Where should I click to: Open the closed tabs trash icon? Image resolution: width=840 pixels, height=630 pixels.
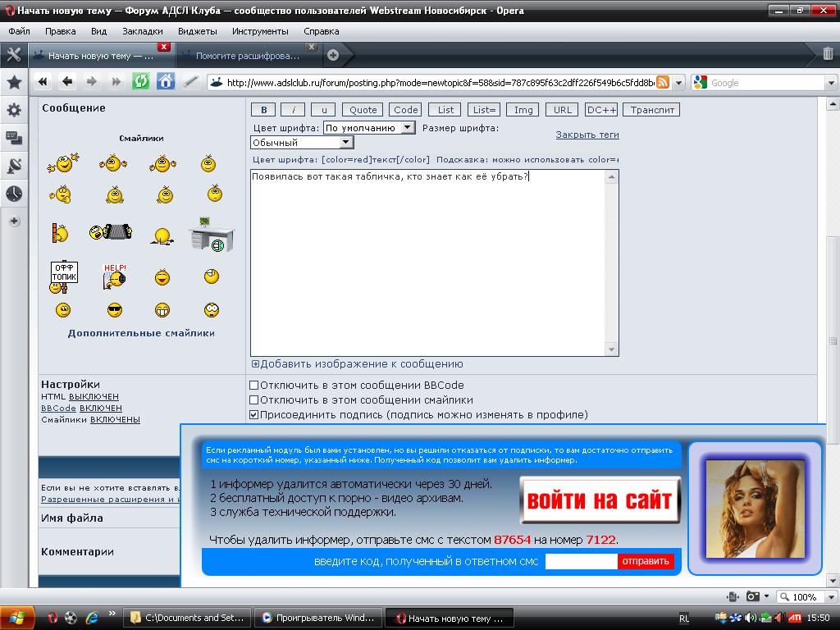click(828, 55)
